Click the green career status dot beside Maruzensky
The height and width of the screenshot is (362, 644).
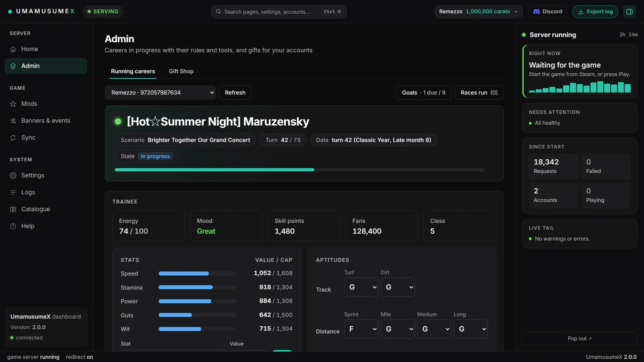[x=118, y=121]
